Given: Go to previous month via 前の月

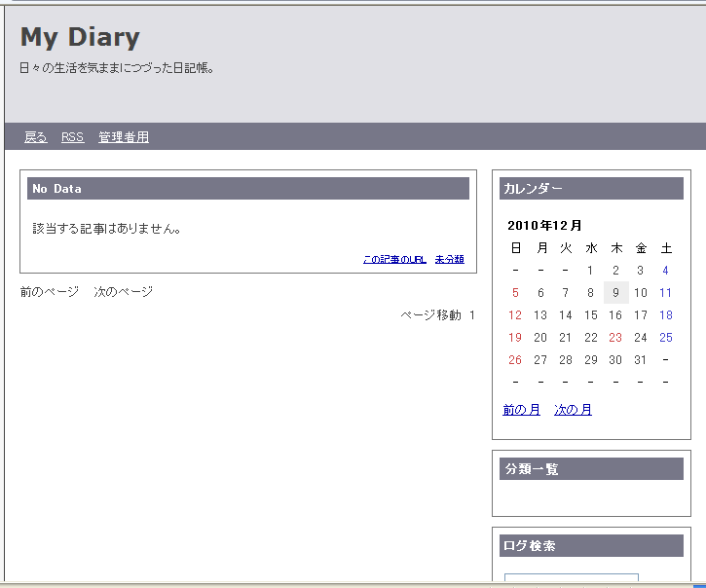Looking at the screenshot, I should 521,410.
